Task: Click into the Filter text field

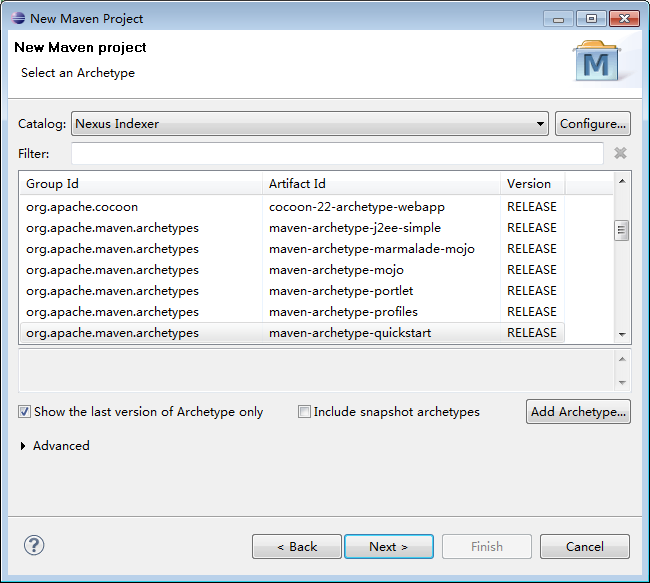Action: (337, 153)
